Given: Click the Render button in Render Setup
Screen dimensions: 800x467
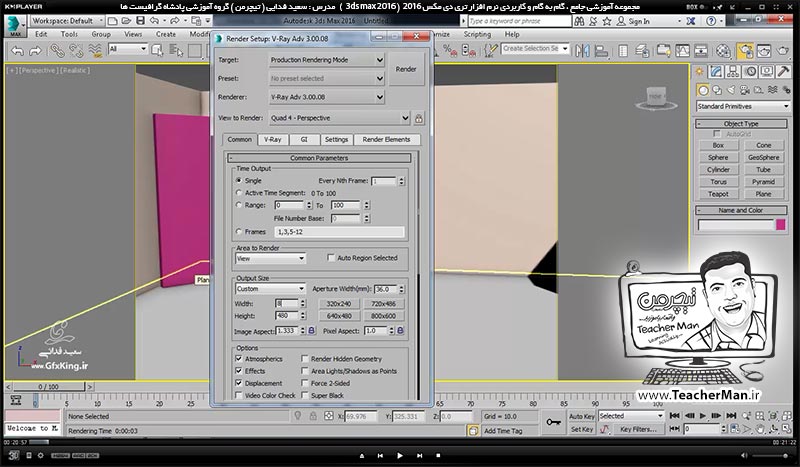Looking at the screenshot, I should tap(406, 69).
